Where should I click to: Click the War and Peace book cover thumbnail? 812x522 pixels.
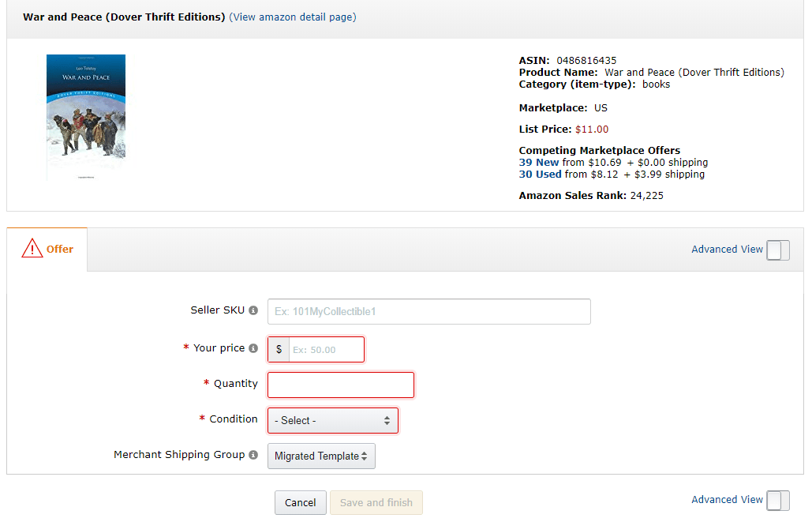(85, 116)
